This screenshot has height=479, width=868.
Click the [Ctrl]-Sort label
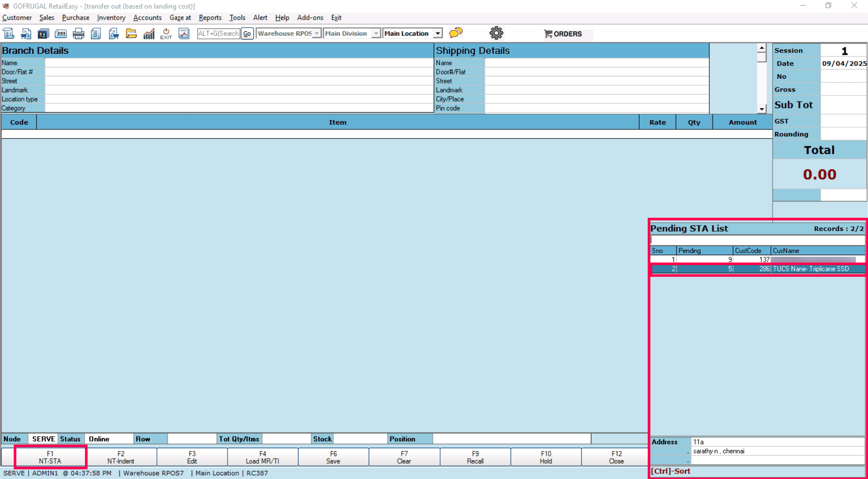(x=670, y=471)
